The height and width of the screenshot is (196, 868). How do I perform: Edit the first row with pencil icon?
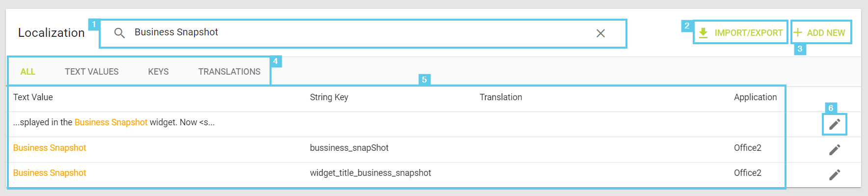[835, 124]
